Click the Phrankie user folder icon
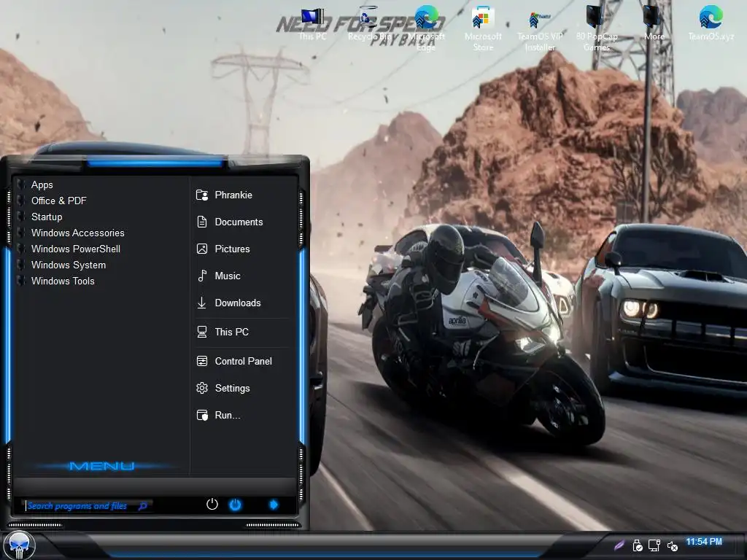Image resolution: width=747 pixels, height=560 pixels. 202,195
